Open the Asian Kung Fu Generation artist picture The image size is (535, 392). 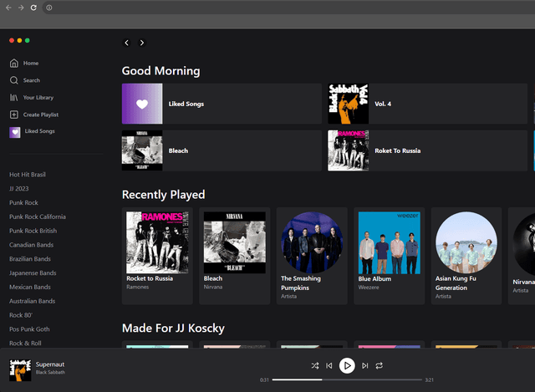pos(466,242)
